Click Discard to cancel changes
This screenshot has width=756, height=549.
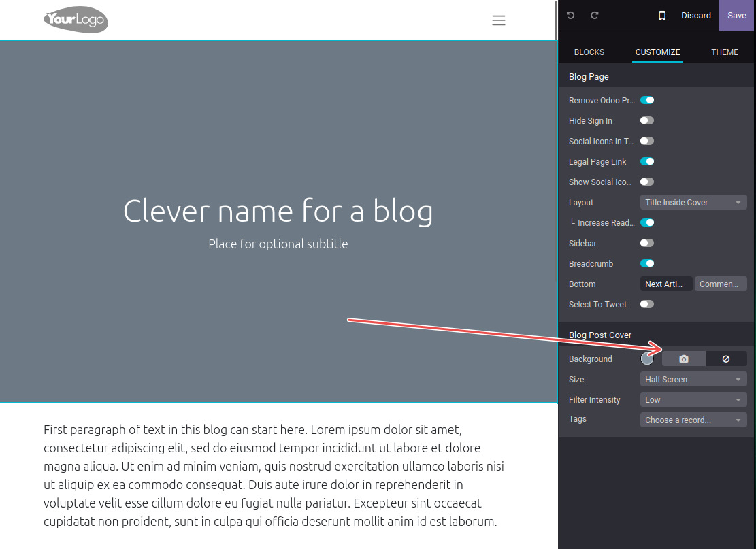click(696, 15)
